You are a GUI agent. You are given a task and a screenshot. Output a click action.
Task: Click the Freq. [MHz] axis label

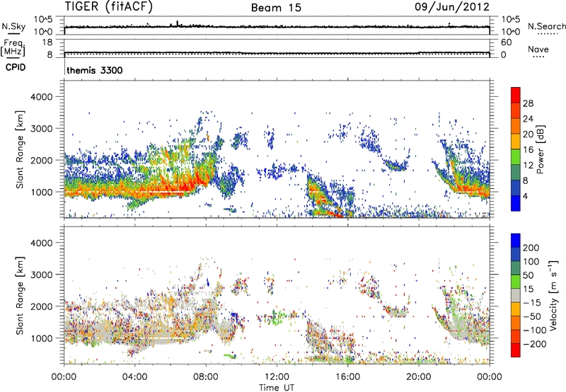pos(13,48)
